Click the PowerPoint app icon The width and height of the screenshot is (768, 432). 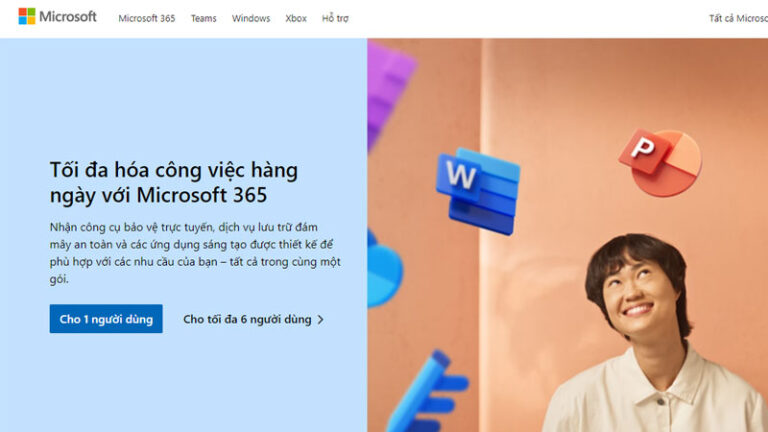660,163
